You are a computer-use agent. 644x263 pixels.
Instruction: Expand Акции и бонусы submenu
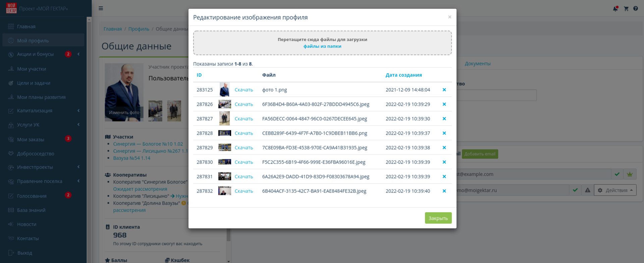pyautogui.click(x=78, y=54)
